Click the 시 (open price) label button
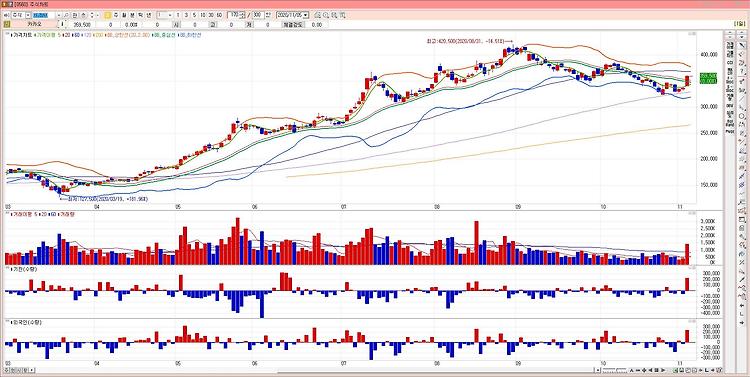 coord(176,24)
